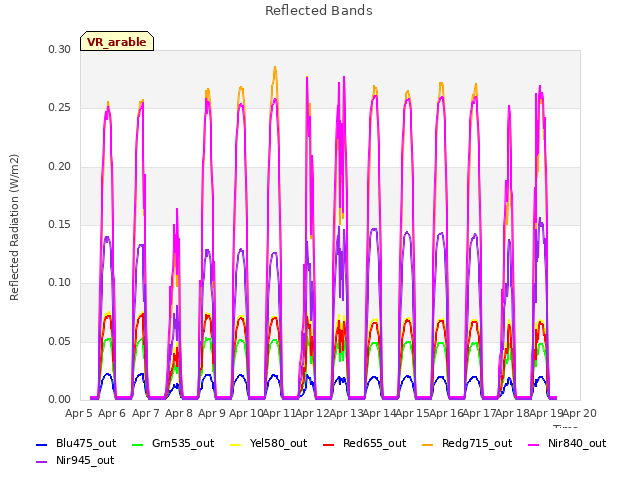The height and width of the screenshot is (480, 640).
Task: Click the 0.00 y-axis tick label
Action: pyautogui.click(x=60, y=399)
